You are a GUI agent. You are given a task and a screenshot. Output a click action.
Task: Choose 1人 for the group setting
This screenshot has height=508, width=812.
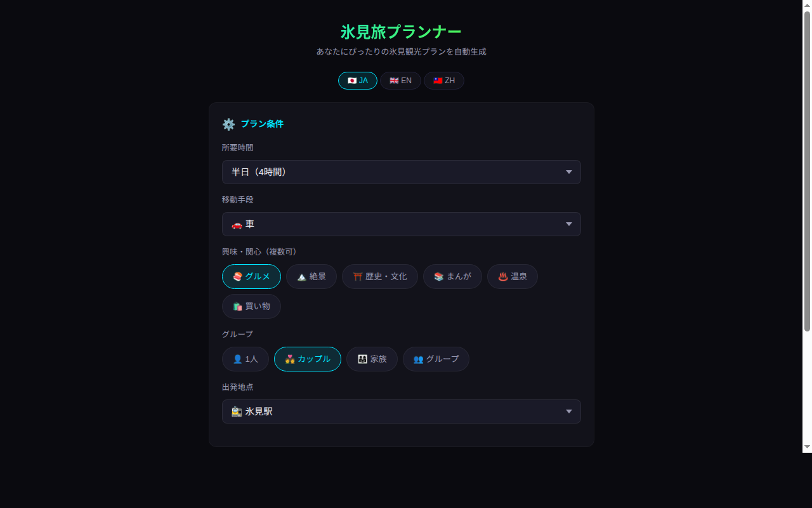pos(245,359)
